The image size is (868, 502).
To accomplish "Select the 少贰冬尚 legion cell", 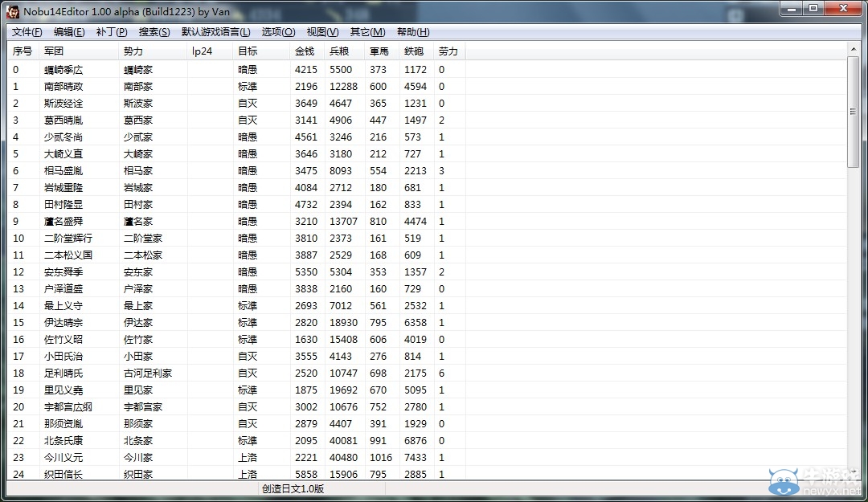I will pyautogui.click(x=63, y=137).
